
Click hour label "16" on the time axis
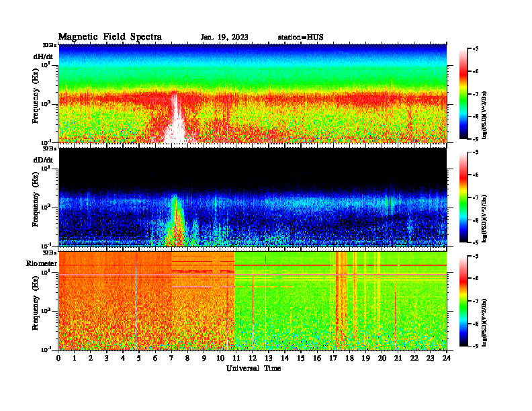(317, 358)
